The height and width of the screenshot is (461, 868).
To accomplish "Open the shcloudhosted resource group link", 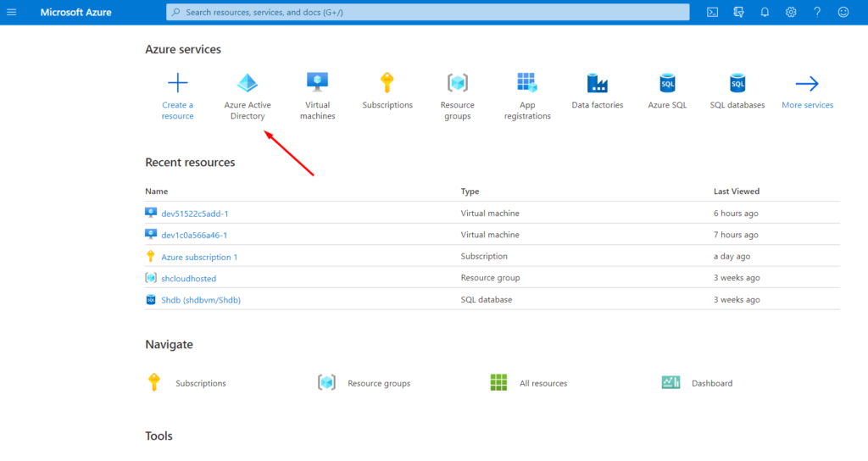I will (x=189, y=278).
